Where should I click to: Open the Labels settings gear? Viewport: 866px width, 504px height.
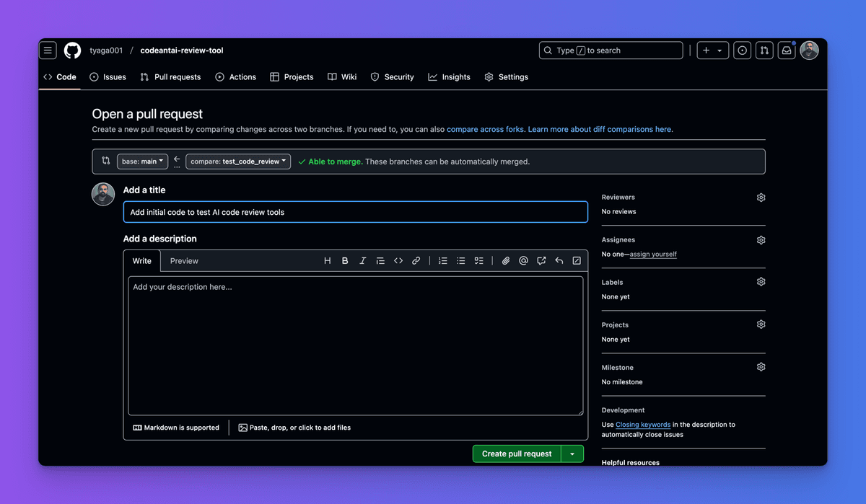pos(761,281)
